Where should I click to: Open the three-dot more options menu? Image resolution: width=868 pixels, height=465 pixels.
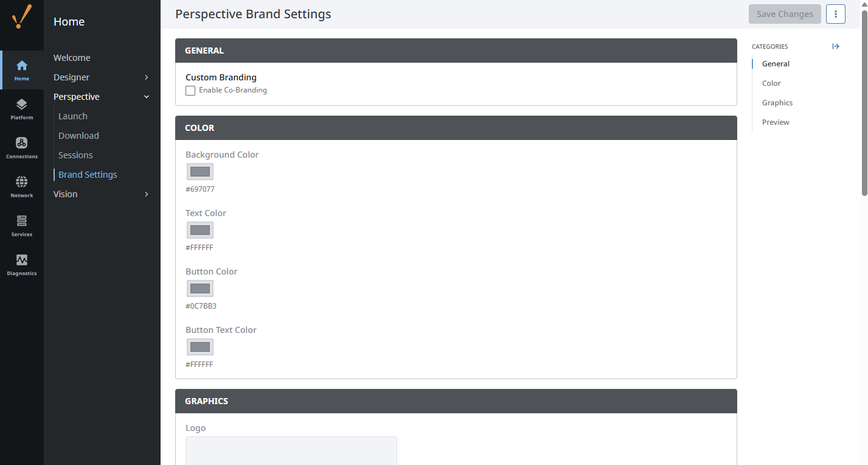(x=836, y=14)
